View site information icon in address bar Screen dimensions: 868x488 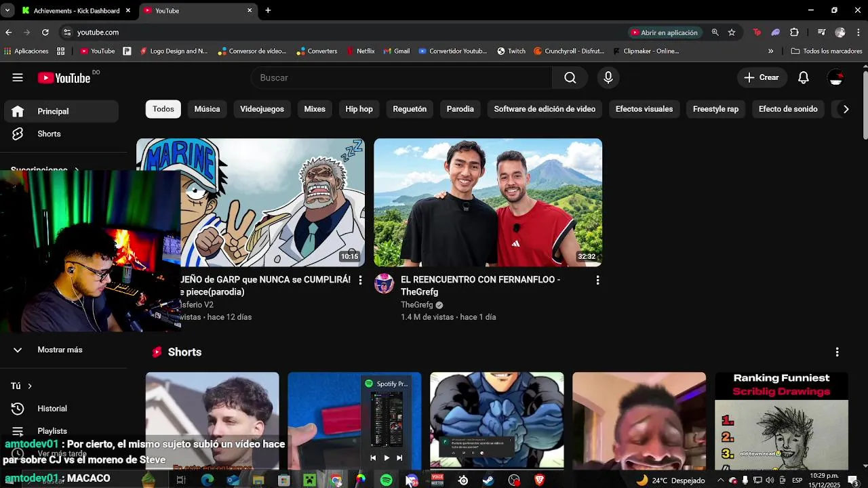(66, 32)
